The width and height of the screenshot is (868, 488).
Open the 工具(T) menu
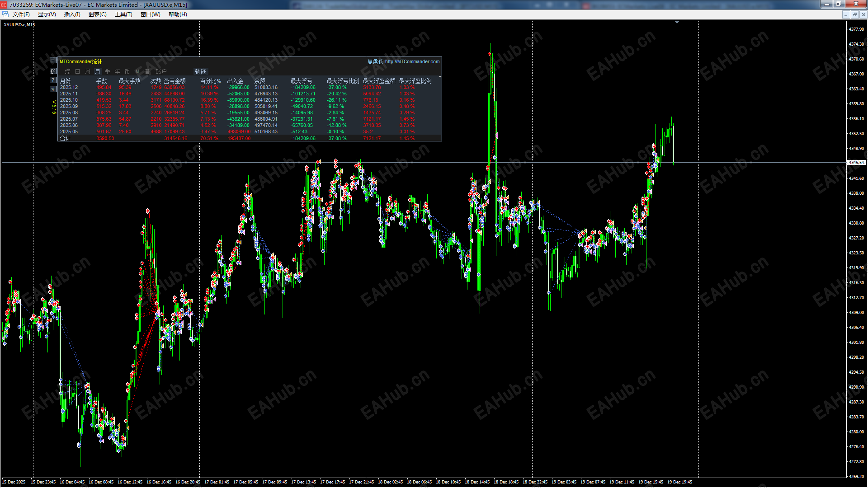pyautogui.click(x=123, y=14)
